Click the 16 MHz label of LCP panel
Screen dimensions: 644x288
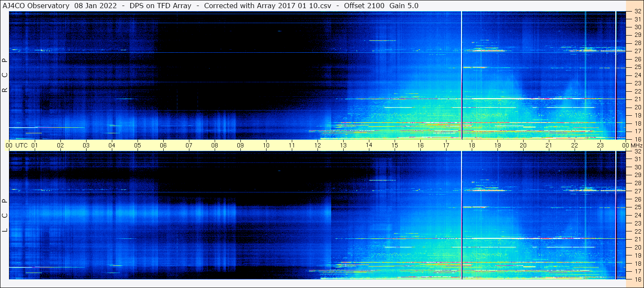click(637, 279)
